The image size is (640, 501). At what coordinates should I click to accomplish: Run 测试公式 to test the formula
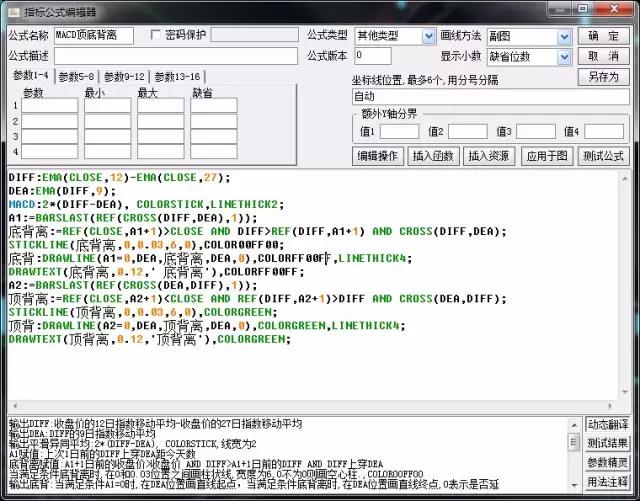pyautogui.click(x=603, y=155)
